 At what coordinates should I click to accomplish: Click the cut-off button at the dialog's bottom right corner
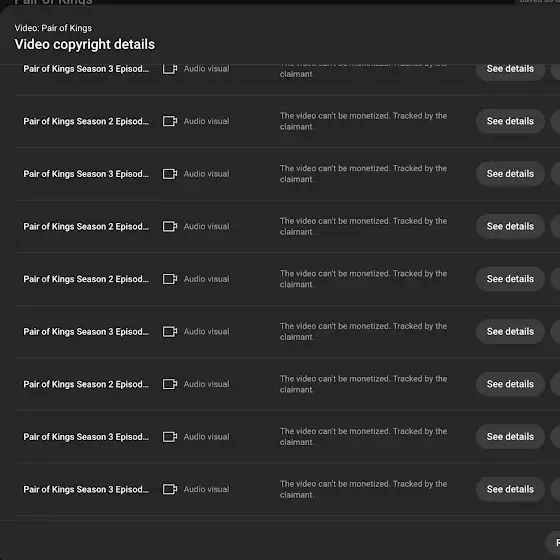[x=553, y=543]
